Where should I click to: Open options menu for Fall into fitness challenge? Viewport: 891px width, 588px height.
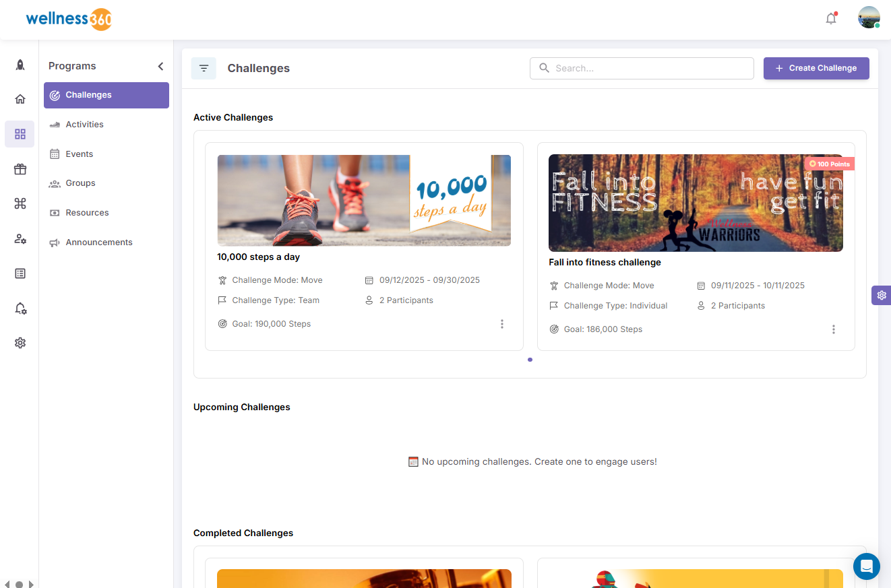[834, 329]
